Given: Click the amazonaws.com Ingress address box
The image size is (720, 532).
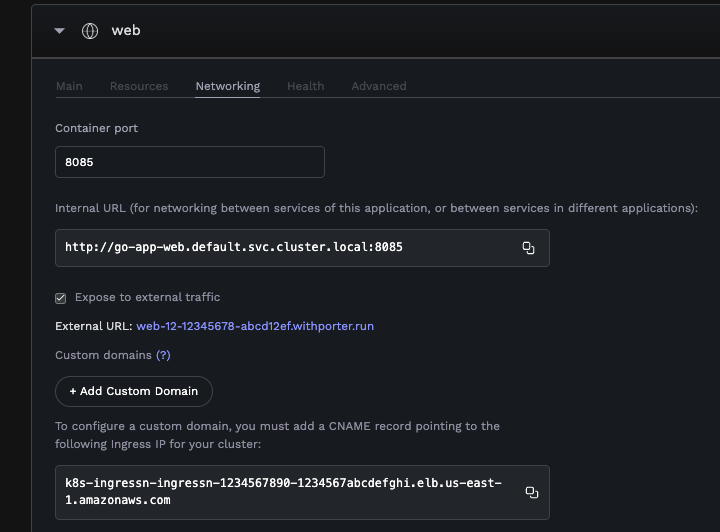Looking at the screenshot, I should coord(285,492).
